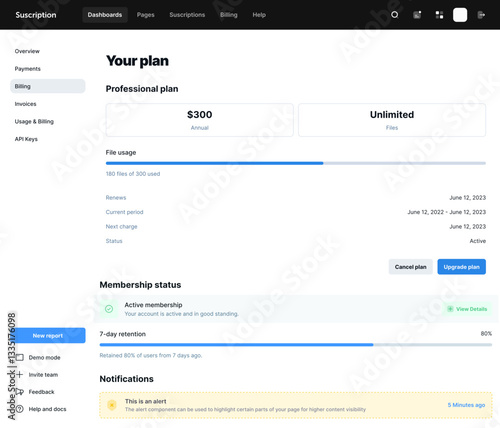The image size is (500, 428).
Task: Open the Dashboards tab
Action: (105, 15)
